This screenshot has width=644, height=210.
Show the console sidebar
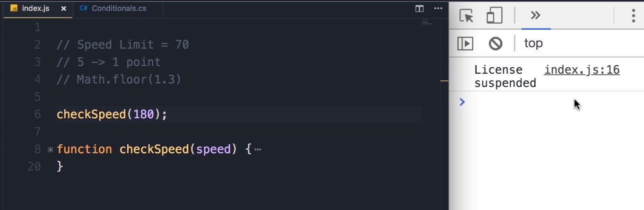coord(465,44)
